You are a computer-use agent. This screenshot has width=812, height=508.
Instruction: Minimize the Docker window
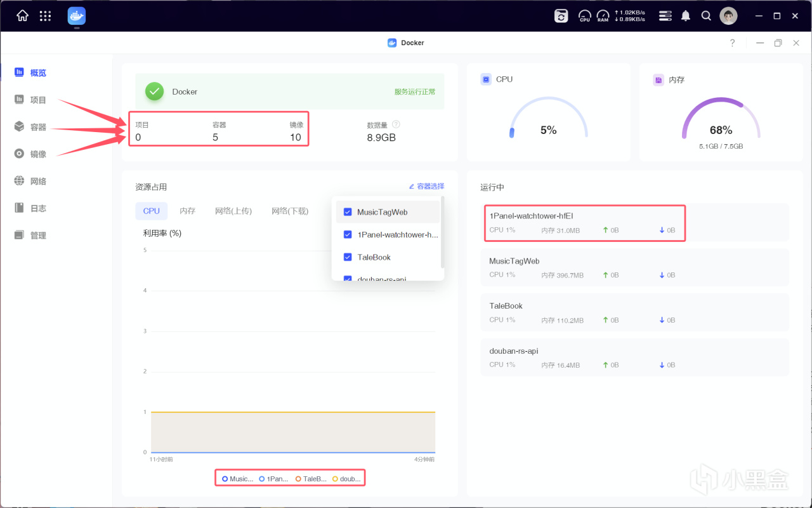(x=760, y=43)
